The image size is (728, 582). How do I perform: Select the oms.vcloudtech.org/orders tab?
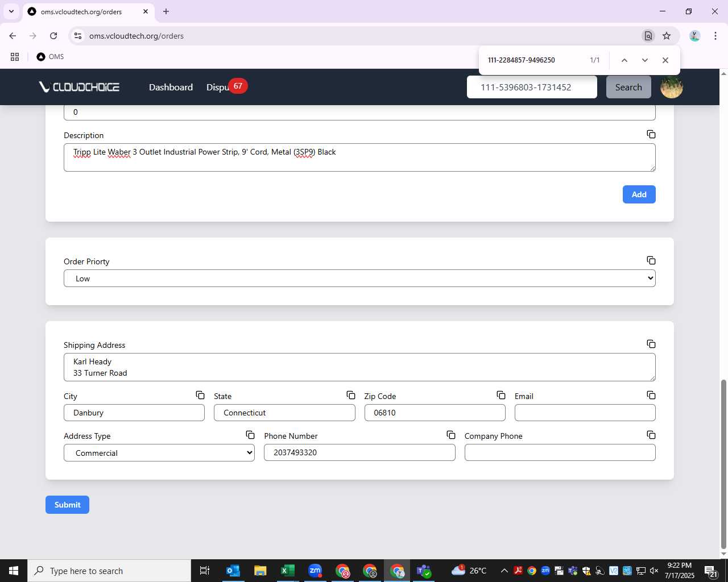[x=88, y=11]
